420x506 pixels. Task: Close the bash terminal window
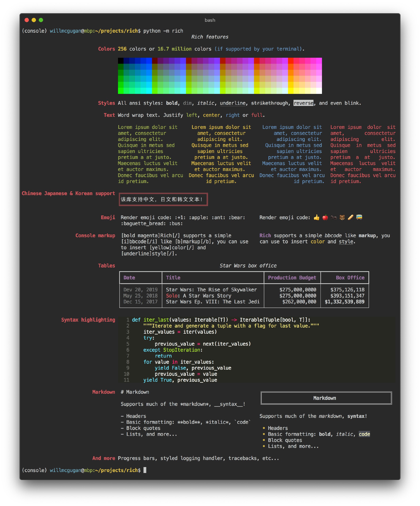click(x=27, y=20)
